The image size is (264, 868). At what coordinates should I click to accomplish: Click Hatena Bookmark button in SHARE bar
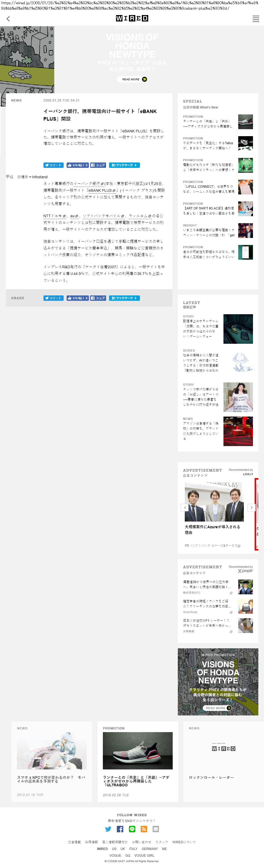(x=124, y=298)
